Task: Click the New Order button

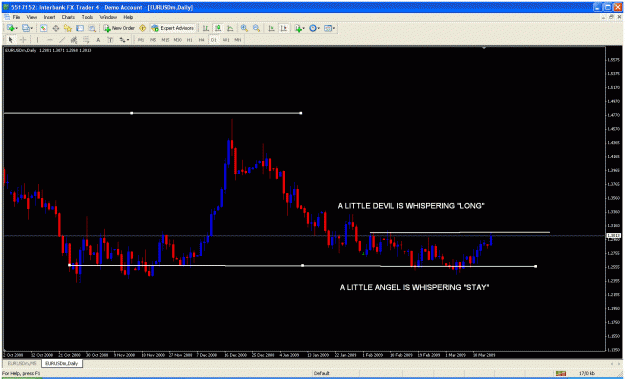Action: (x=119, y=28)
